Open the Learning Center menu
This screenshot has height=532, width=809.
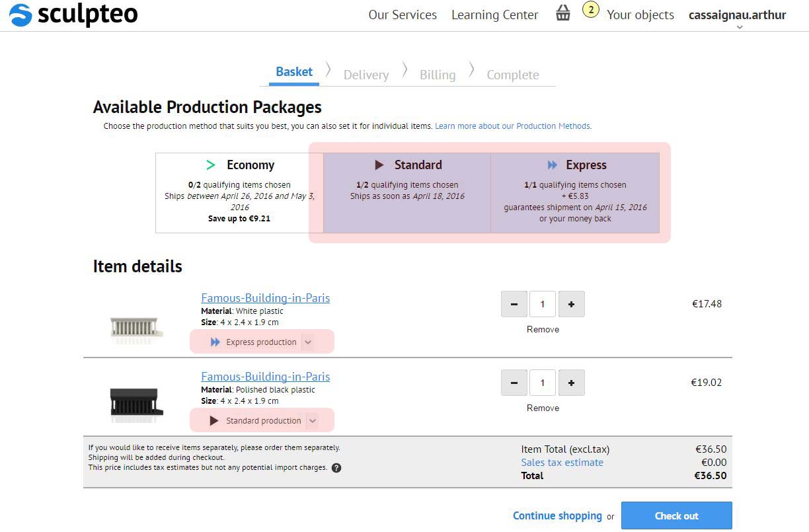pyautogui.click(x=495, y=15)
